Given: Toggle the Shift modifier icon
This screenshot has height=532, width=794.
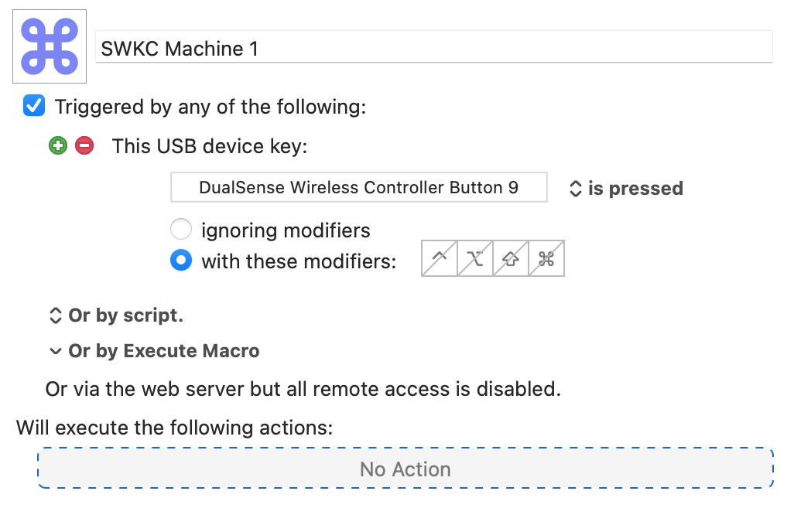Looking at the screenshot, I should (x=511, y=259).
